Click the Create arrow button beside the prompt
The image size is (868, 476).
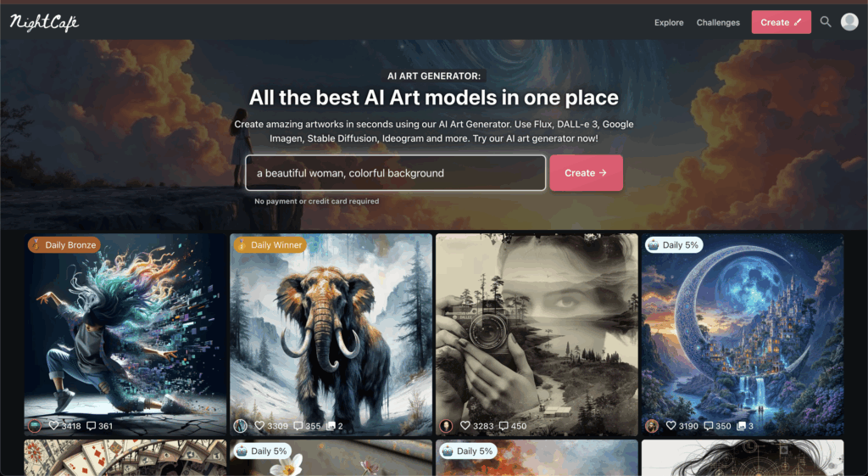tap(587, 173)
